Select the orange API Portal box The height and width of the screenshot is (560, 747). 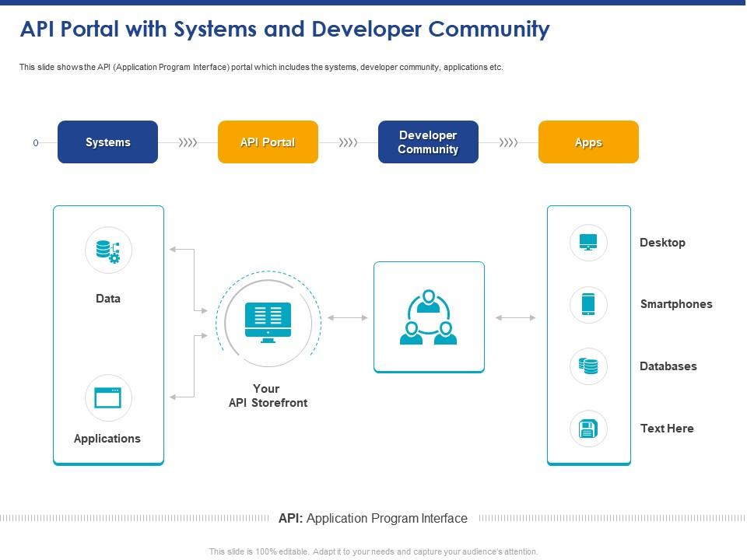268,142
